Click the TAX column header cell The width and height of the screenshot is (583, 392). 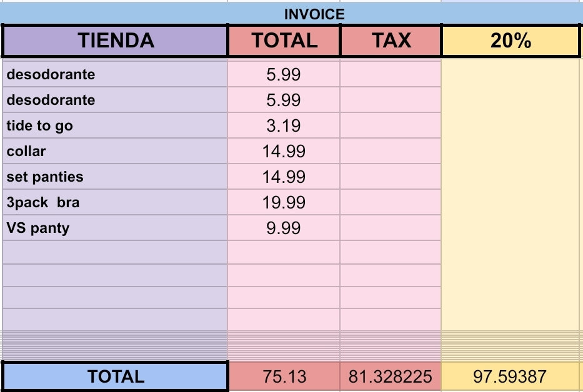(391, 41)
